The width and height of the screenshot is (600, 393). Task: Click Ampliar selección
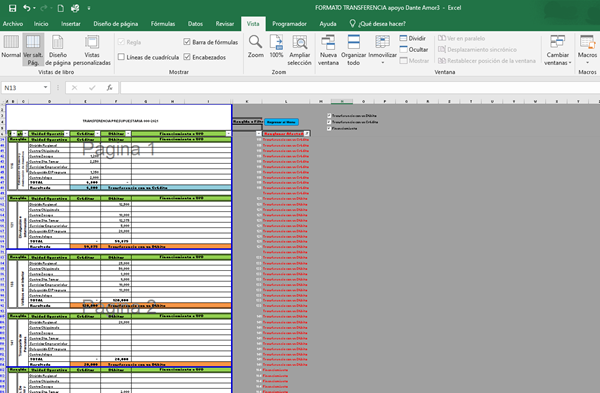300,50
